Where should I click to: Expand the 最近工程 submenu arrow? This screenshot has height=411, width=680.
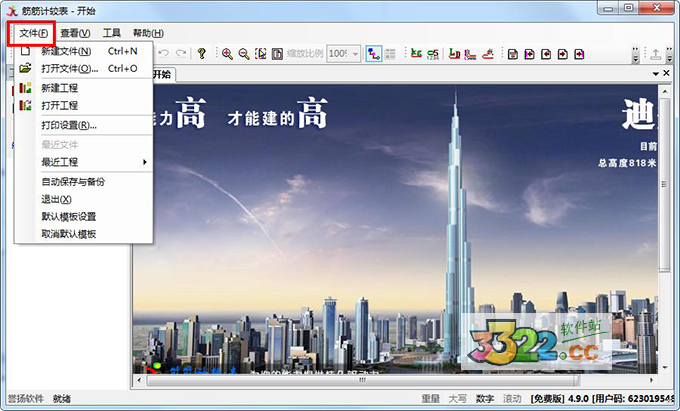click(x=145, y=162)
